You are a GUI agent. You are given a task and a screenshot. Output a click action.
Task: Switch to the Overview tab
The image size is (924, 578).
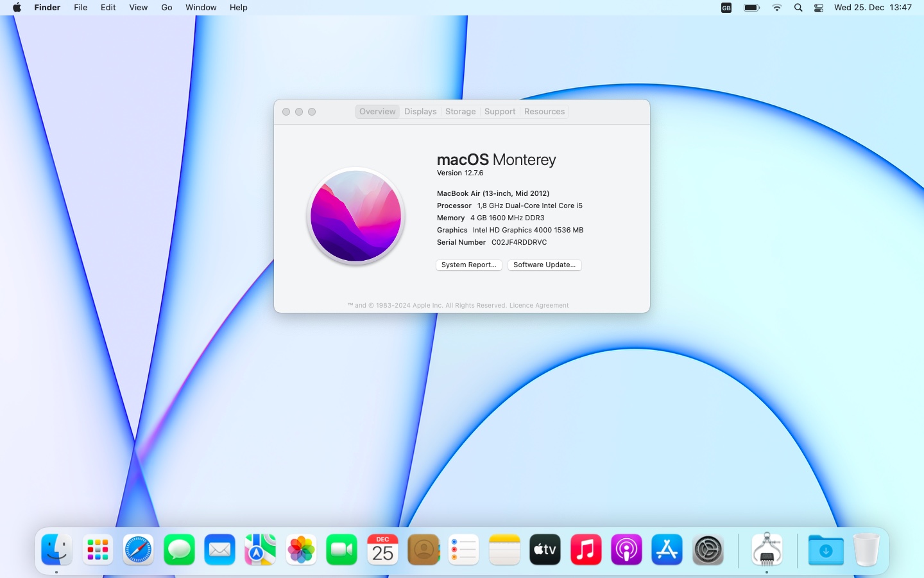click(377, 112)
